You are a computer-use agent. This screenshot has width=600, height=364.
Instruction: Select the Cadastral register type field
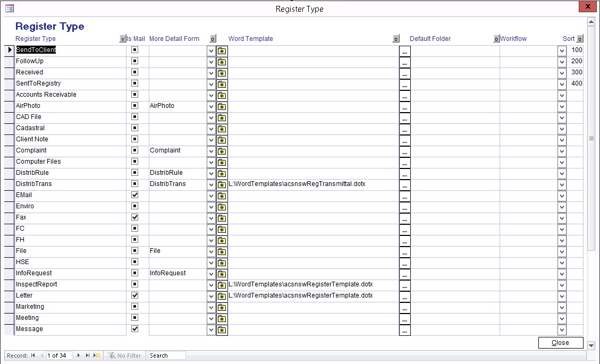pos(70,128)
